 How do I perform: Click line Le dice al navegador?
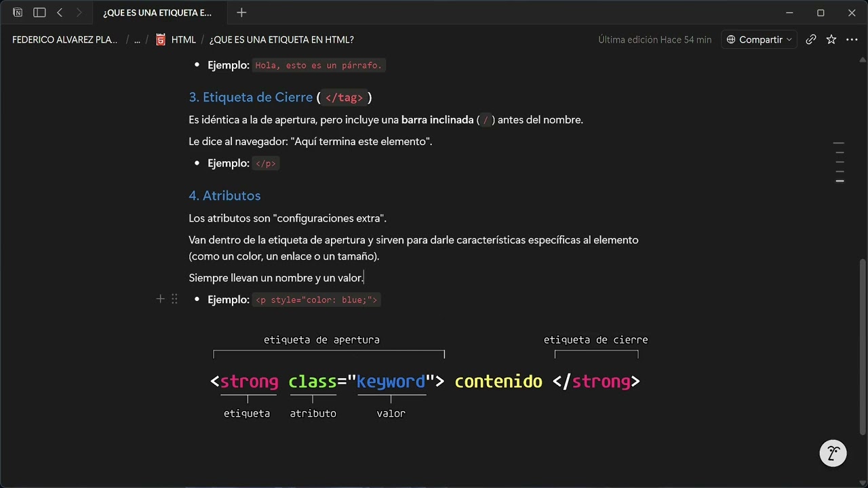311,142
